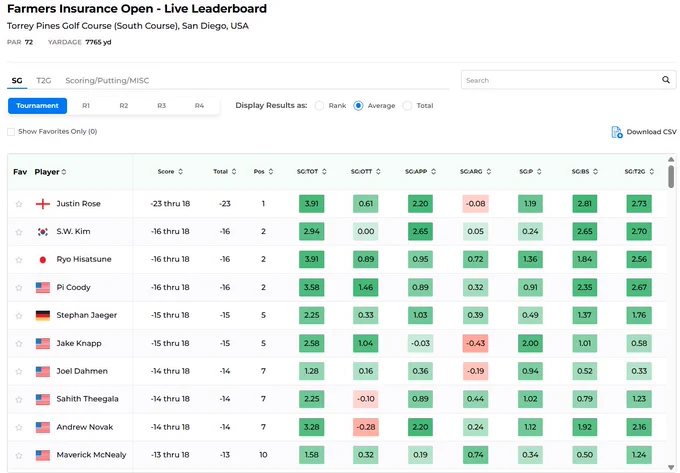Click Stephan Jaeger's score -15 thru 18
Screen dimensions: 680x473
point(170,315)
